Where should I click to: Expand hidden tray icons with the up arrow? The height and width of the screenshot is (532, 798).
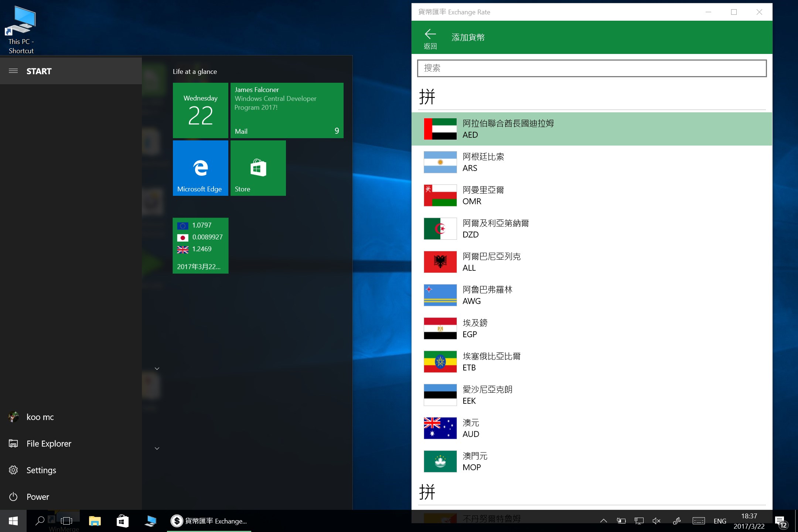pyautogui.click(x=603, y=521)
